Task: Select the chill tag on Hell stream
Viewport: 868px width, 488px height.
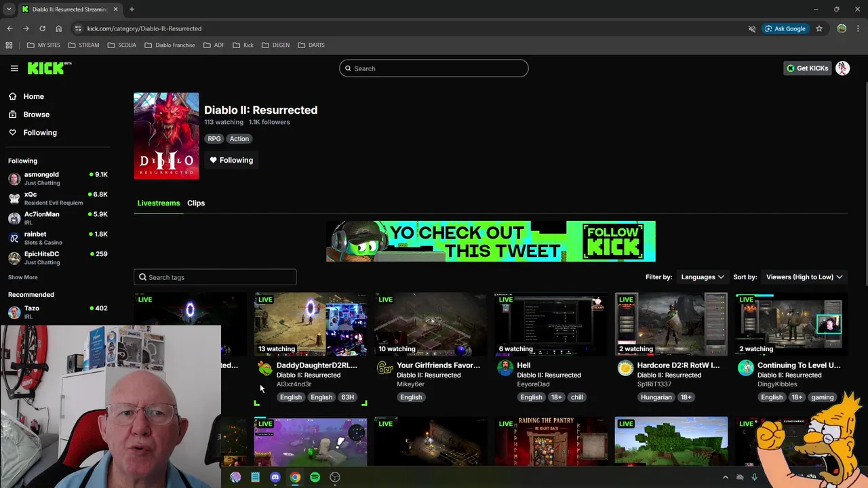Action: click(x=576, y=397)
